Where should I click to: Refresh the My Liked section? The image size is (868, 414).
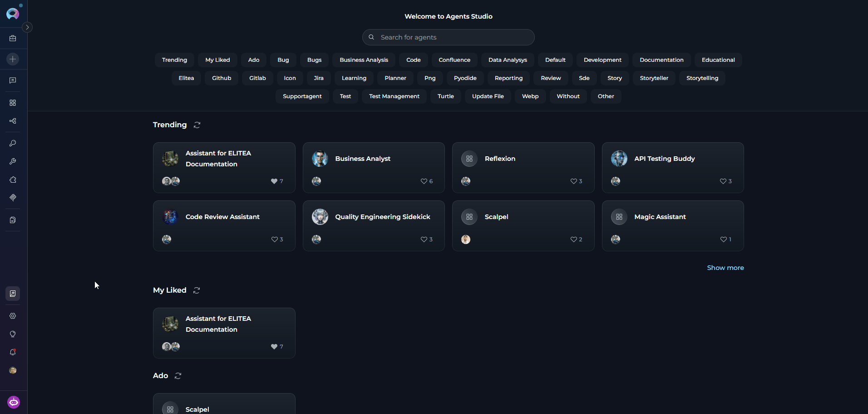click(x=197, y=290)
